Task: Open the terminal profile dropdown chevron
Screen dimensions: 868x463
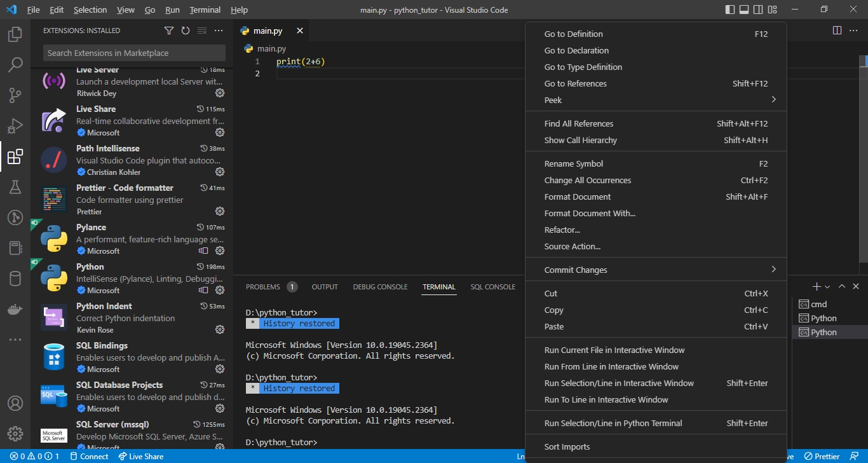Action: [827, 286]
